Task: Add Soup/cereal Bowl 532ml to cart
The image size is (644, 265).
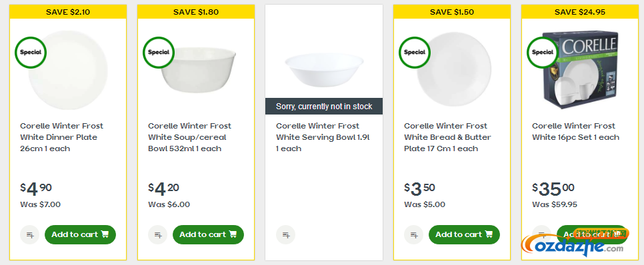Action: (x=208, y=234)
